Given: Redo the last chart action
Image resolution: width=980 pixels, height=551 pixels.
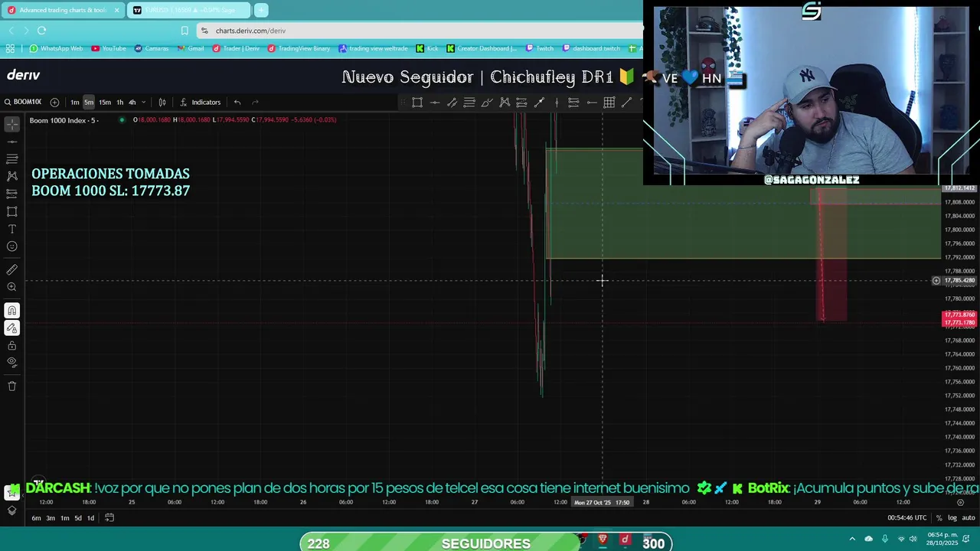Looking at the screenshot, I should point(255,103).
